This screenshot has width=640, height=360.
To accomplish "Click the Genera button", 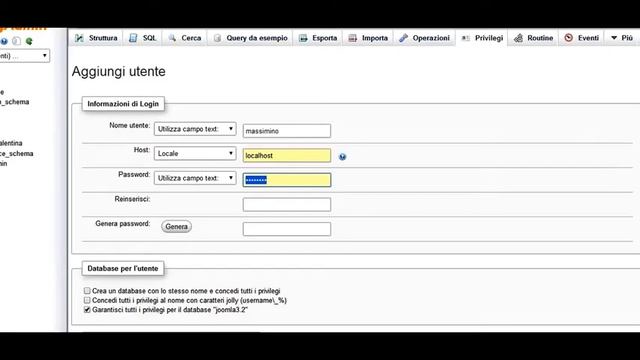I will 176,227.
